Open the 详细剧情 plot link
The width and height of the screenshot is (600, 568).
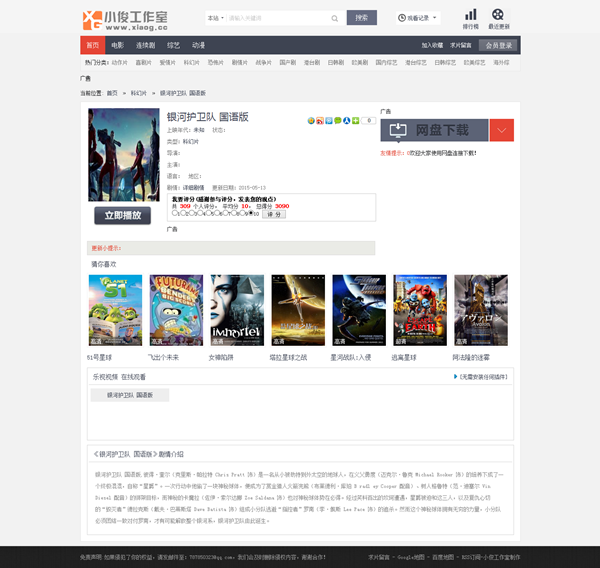point(193,188)
